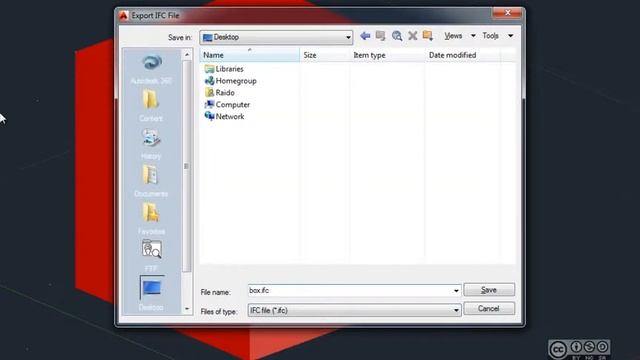The height and width of the screenshot is (360, 640).
Task: Select the Libraries item in the list
Action: point(224,69)
